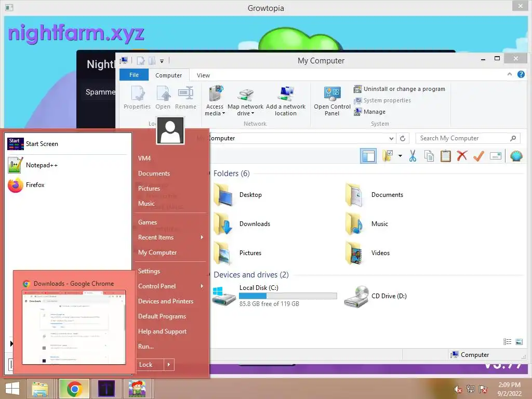This screenshot has width=532, height=399.
Task: Select the Downloads folder
Action: click(x=242, y=224)
